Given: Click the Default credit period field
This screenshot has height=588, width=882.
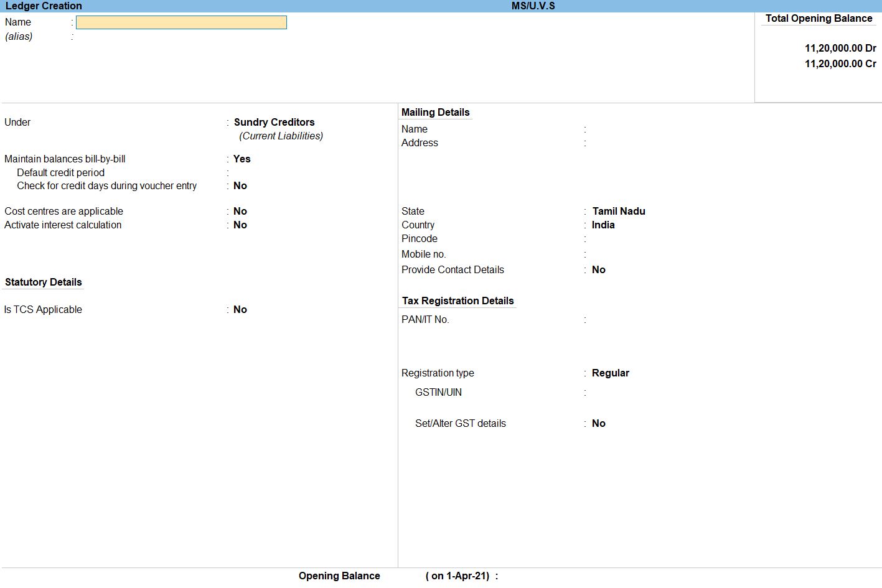Looking at the screenshot, I should (261, 172).
